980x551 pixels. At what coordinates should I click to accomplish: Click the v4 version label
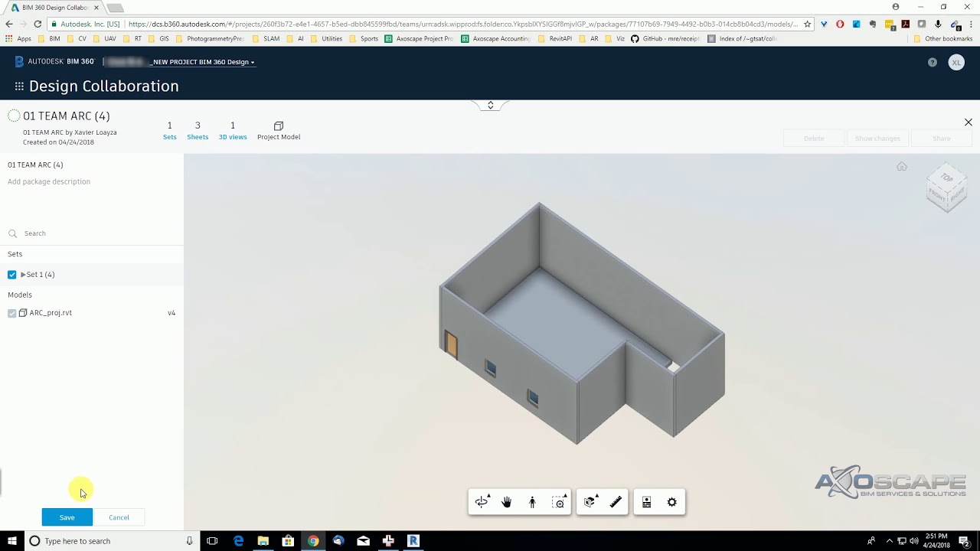(x=171, y=313)
